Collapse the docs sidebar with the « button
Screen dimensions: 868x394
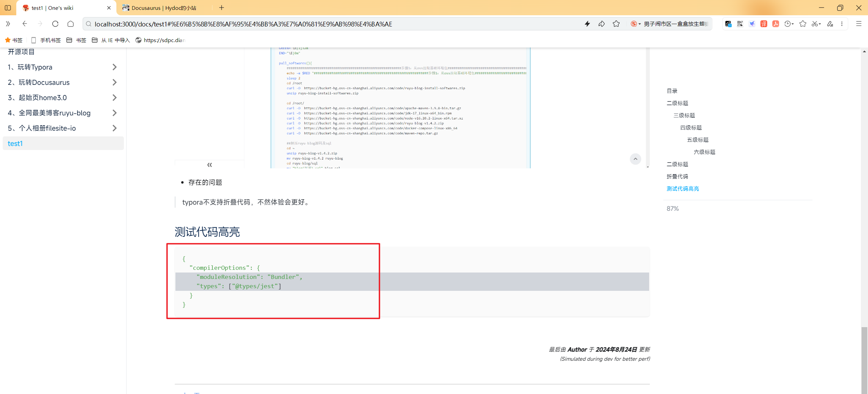pyautogui.click(x=209, y=165)
